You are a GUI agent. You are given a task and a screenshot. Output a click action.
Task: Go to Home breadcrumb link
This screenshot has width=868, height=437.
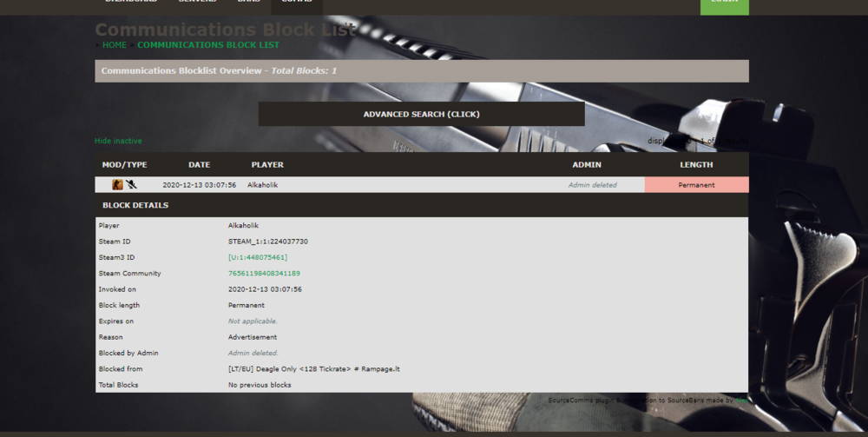[115, 44]
